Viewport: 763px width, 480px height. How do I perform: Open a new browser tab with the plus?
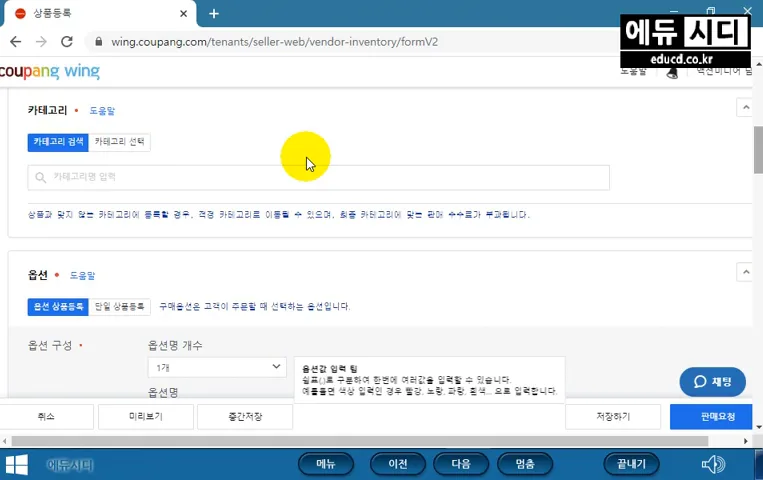click(x=214, y=14)
